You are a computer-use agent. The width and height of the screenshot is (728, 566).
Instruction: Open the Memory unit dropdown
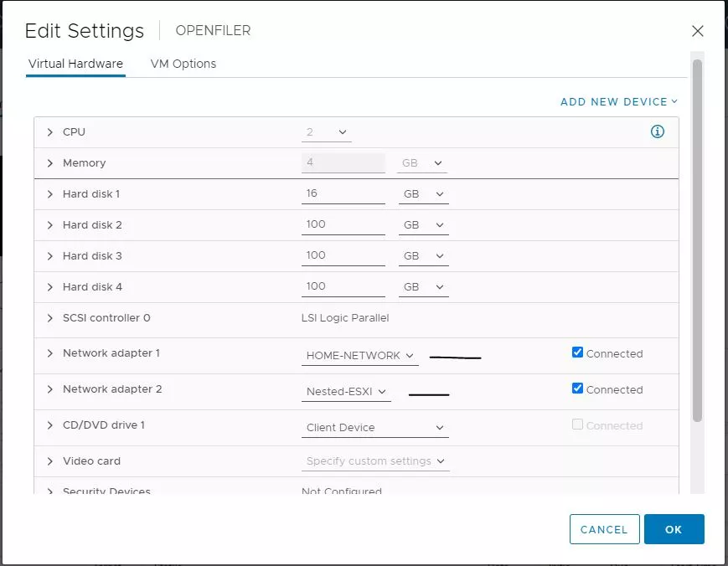(422, 163)
